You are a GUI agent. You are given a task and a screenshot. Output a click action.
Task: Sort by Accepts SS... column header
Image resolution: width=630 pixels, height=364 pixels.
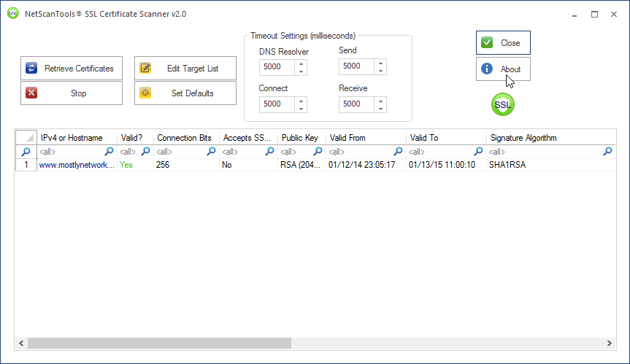click(x=249, y=138)
